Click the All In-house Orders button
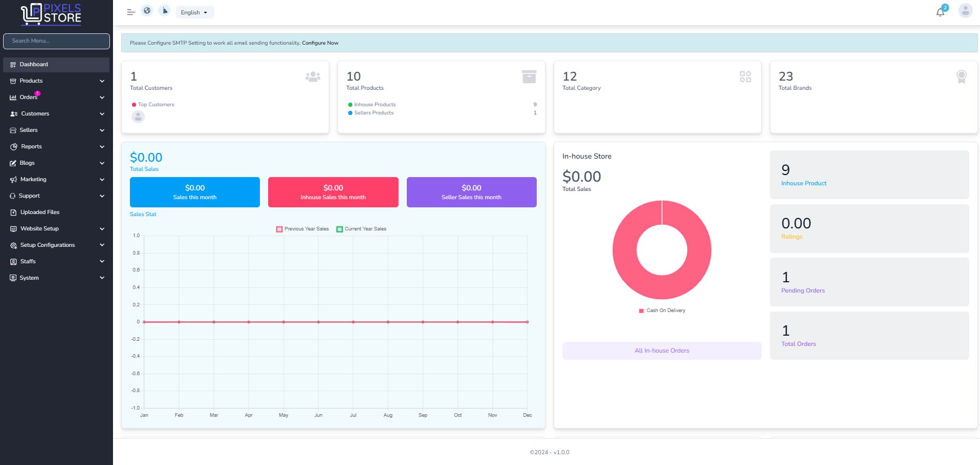980x465 pixels. pos(662,351)
